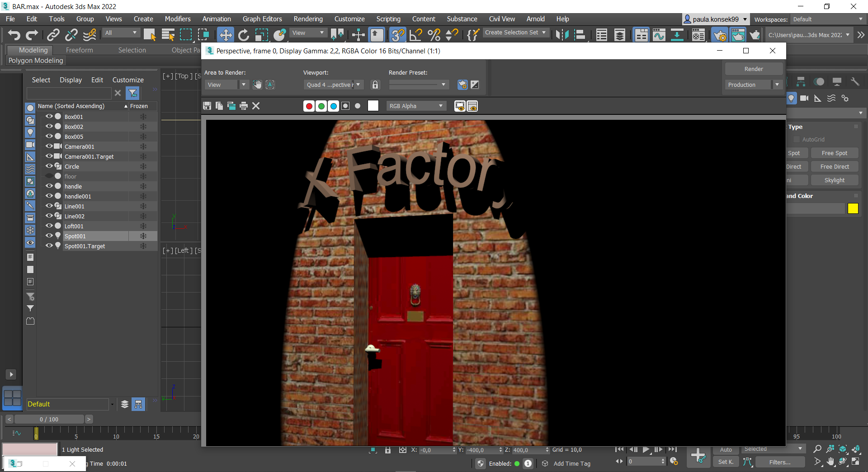868x472 pixels.
Task: Click the Auto key button
Action: [x=726, y=450]
